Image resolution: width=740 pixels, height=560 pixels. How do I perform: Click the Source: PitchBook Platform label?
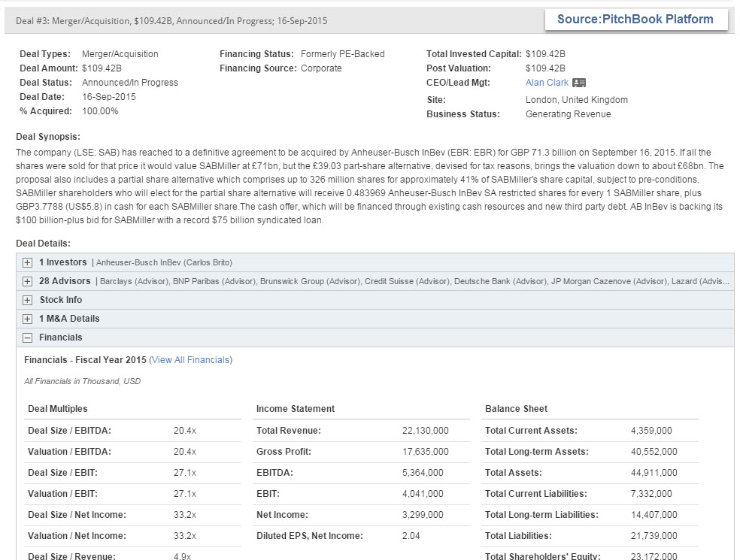click(635, 20)
